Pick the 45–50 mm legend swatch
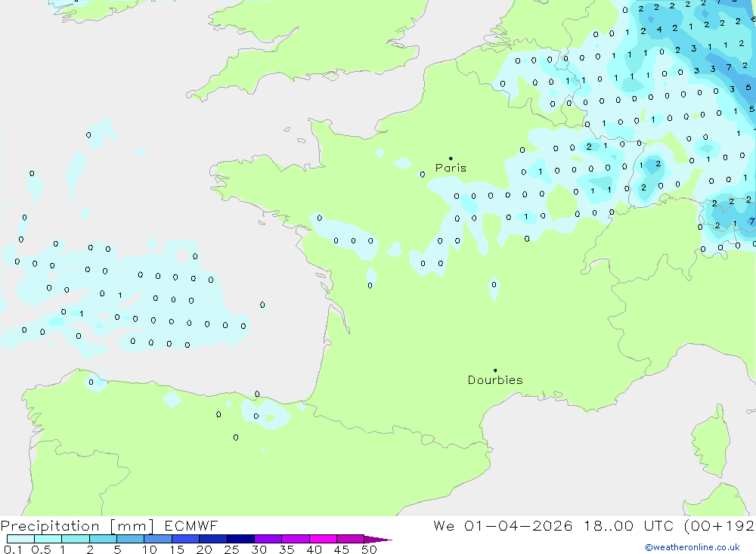 tap(351, 539)
